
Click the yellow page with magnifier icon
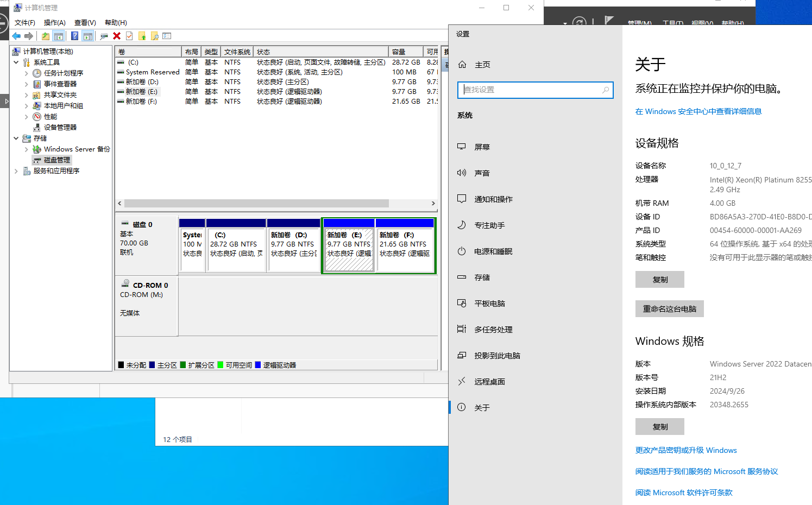click(x=155, y=36)
